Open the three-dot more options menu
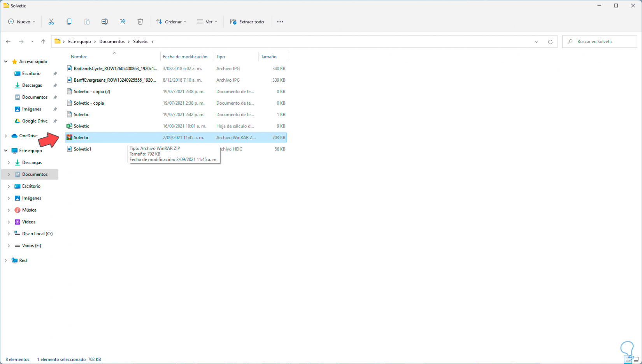Screen dimensions: 642x364 (280, 22)
